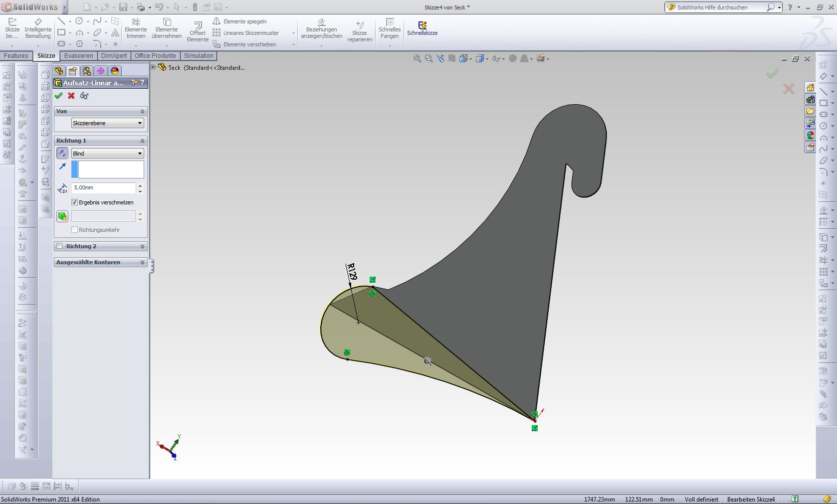Switch to the DimXpert tab

tap(114, 56)
